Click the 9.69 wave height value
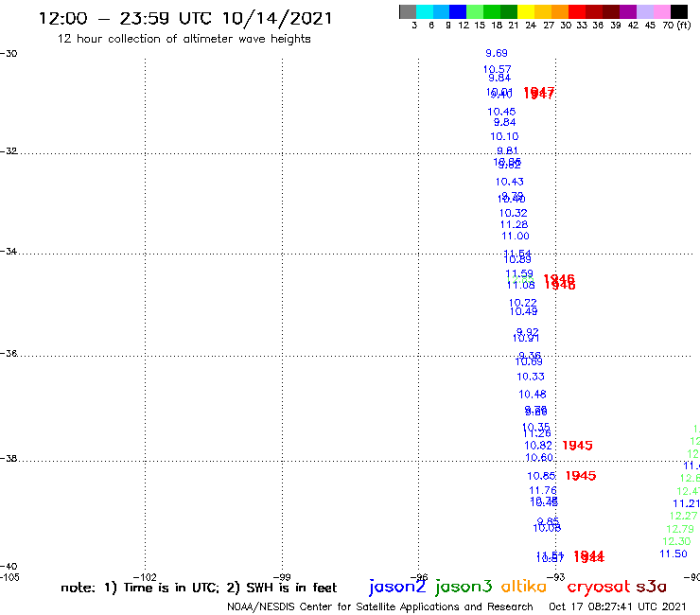 497,53
